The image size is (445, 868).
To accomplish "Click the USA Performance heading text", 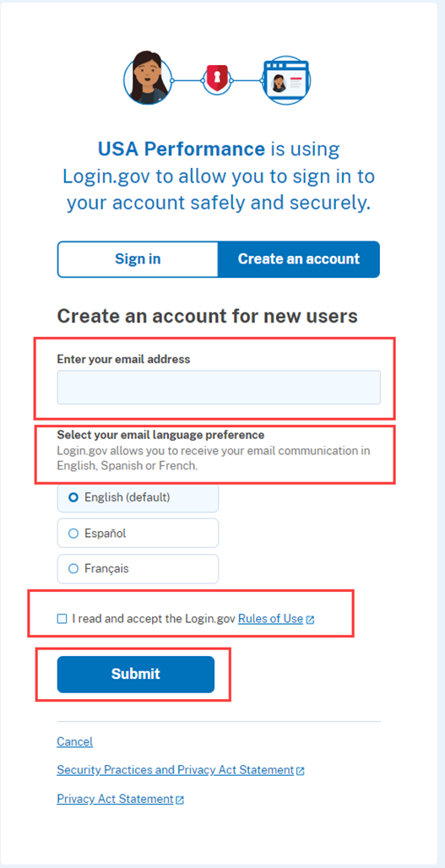I will click(x=182, y=149).
